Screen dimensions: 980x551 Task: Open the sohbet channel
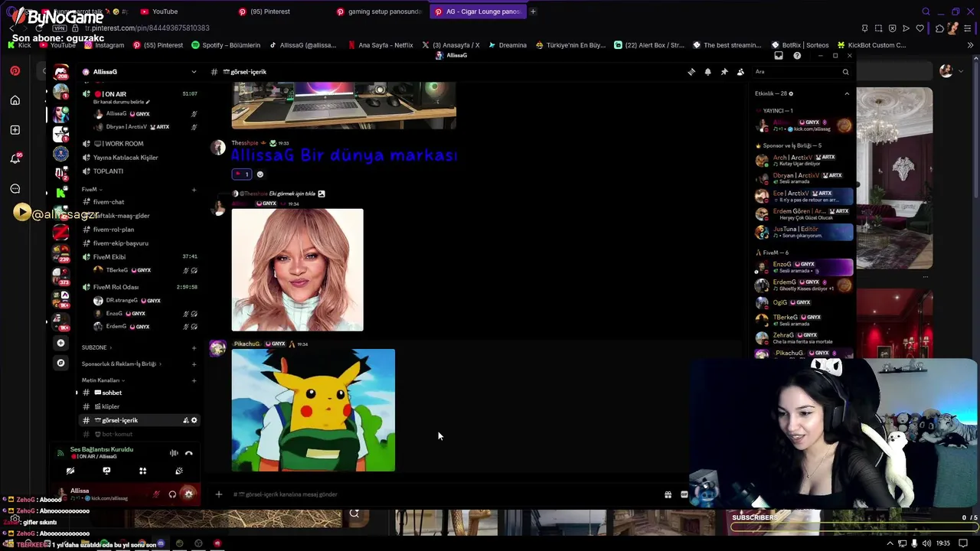point(140,393)
